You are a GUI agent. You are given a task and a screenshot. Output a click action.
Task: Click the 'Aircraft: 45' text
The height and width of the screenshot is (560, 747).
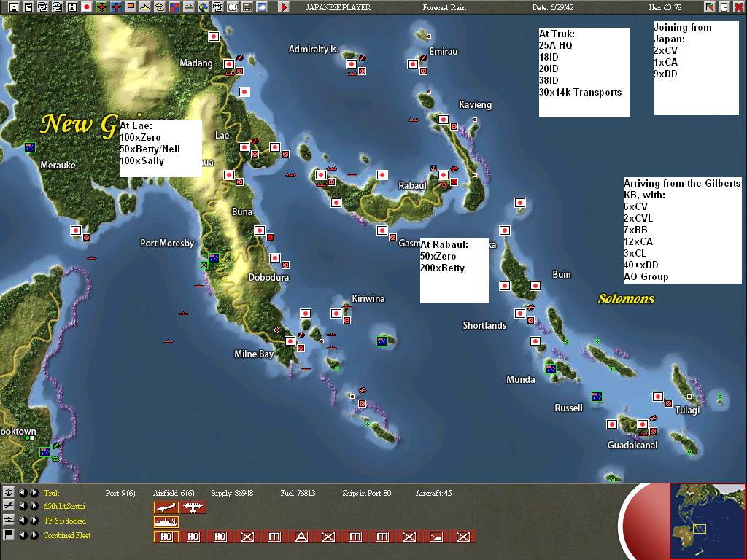point(433,493)
